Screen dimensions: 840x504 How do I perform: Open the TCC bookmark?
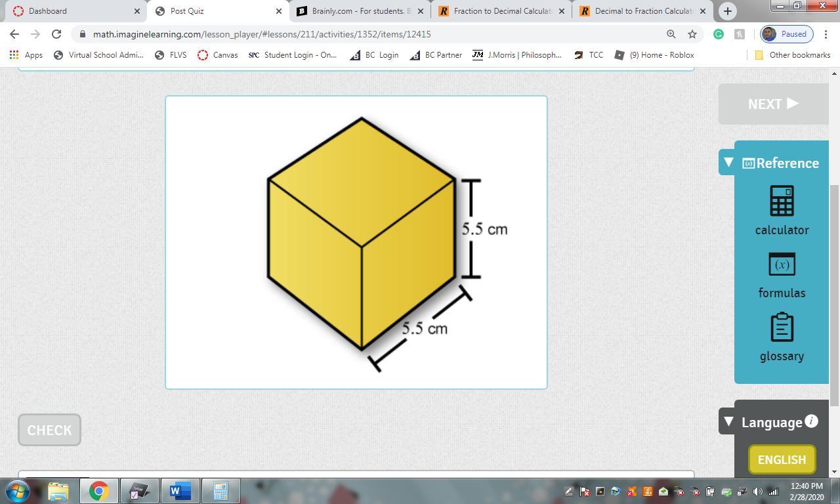[x=589, y=55]
